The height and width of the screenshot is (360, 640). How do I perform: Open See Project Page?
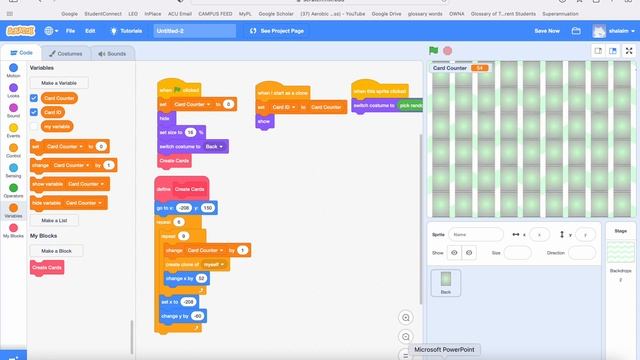click(x=277, y=31)
